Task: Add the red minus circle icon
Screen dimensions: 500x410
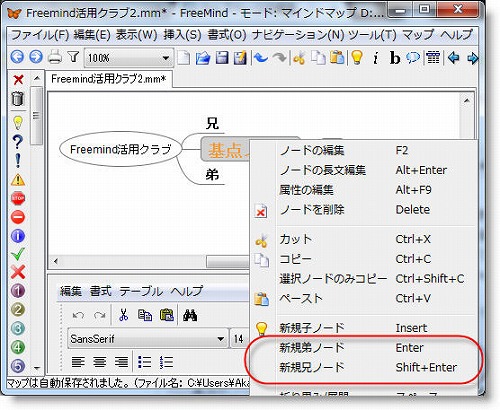Action: (x=18, y=217)
